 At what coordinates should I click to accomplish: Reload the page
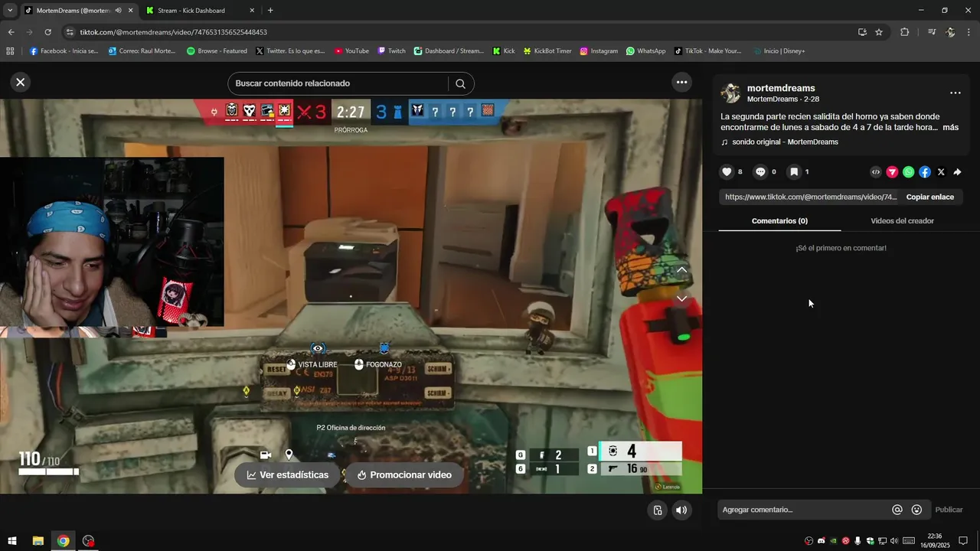point(47,32)
